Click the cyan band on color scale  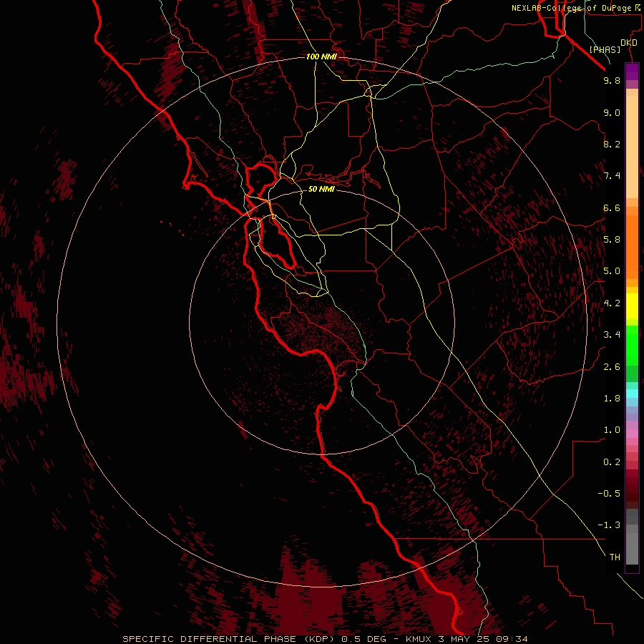coord(632,394)
